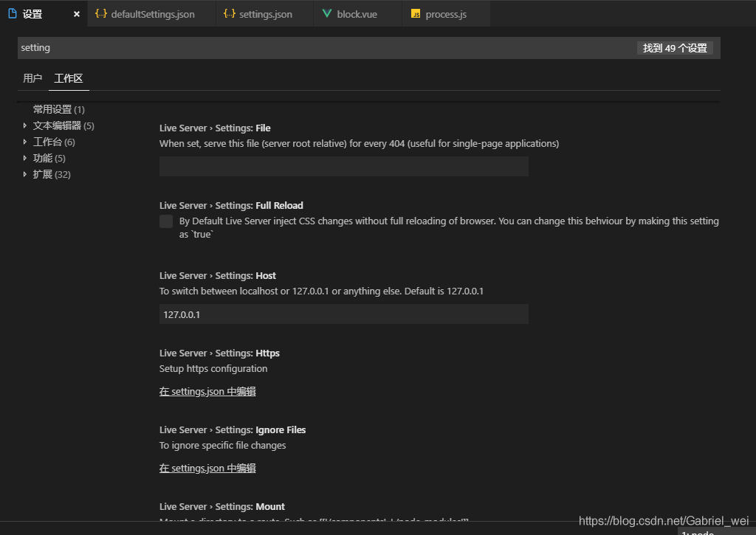This screenshot has height=535, width=756.
Task: Switch to the defaultSettings.json tab
Action: 150,13
